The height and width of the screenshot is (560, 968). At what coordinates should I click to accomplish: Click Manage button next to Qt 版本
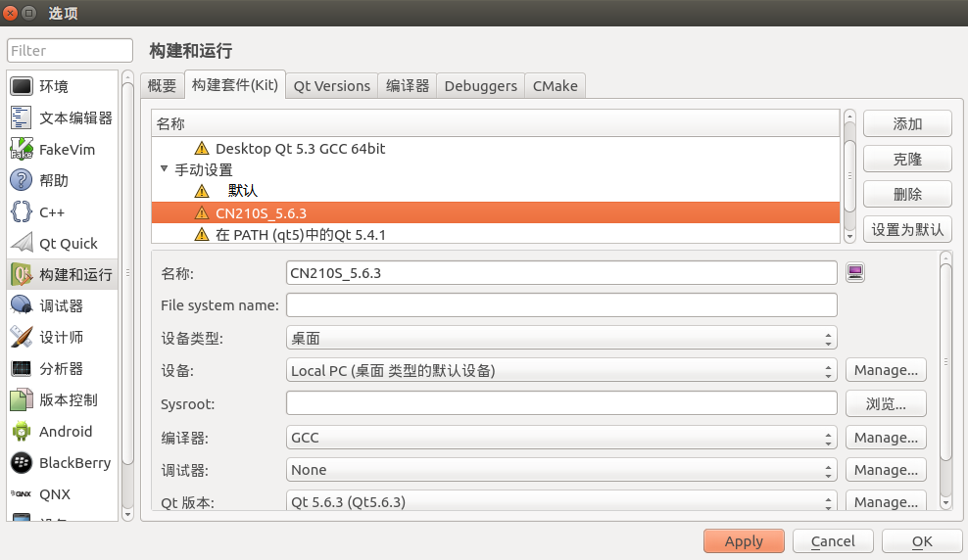pyautogui.click(x=886, y=501)
